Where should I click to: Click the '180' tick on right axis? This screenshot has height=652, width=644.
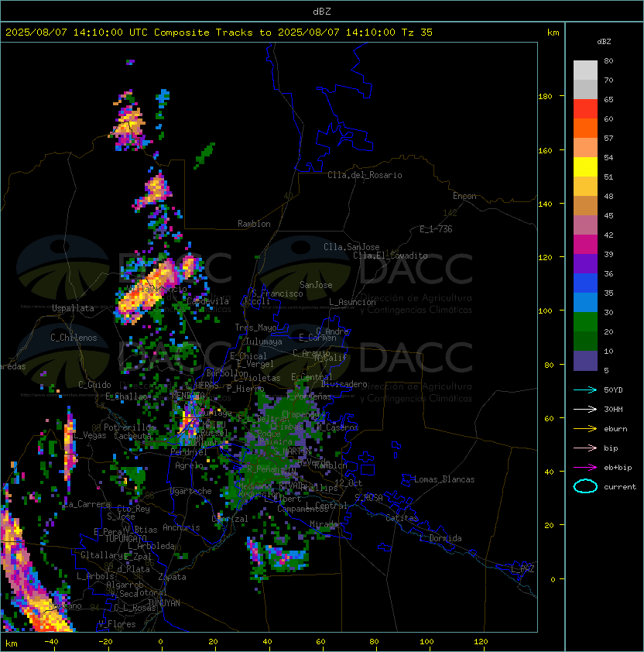pos(545,97)
